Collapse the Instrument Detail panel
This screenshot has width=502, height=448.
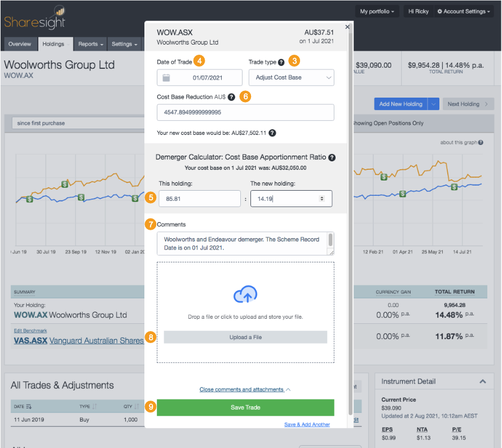(483, 381)
